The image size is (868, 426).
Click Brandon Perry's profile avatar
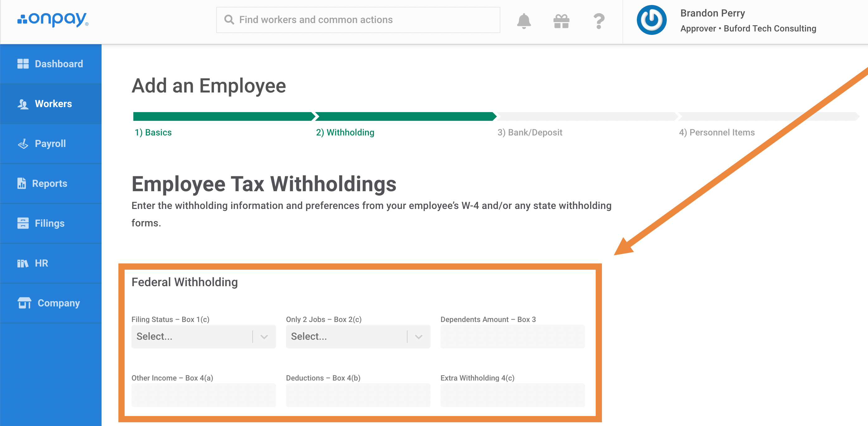651,20
